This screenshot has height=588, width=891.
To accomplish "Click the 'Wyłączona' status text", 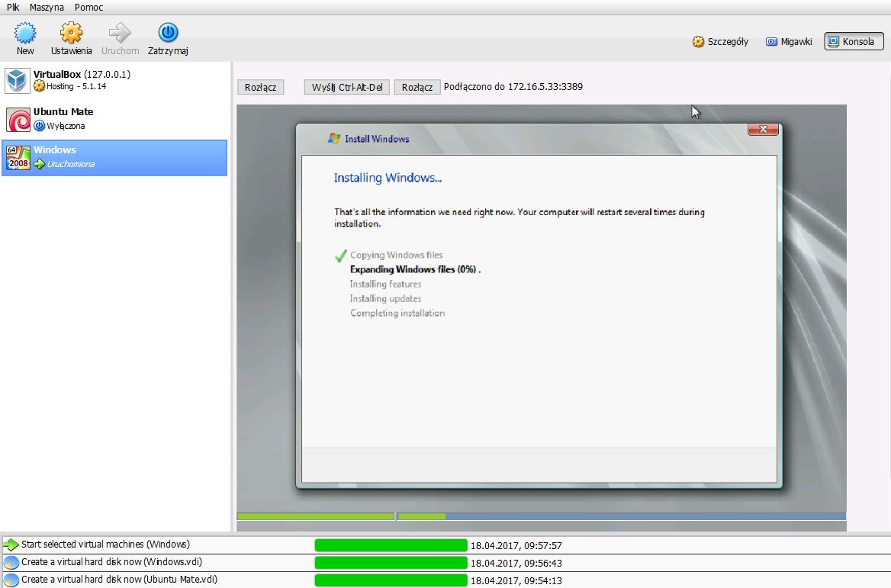I will tap(66, 126).
